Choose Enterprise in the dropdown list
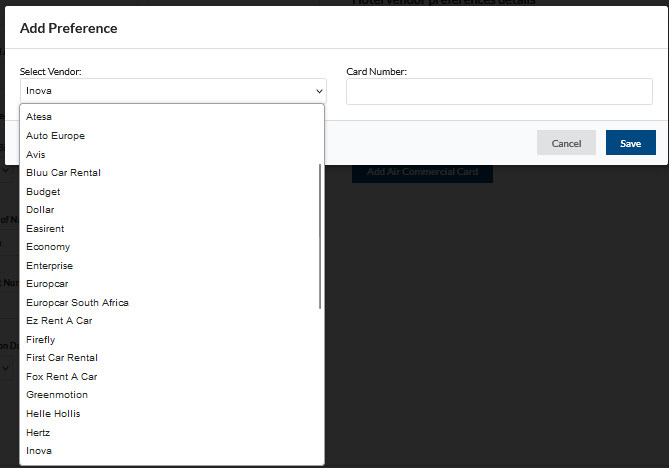 point(172,266)
